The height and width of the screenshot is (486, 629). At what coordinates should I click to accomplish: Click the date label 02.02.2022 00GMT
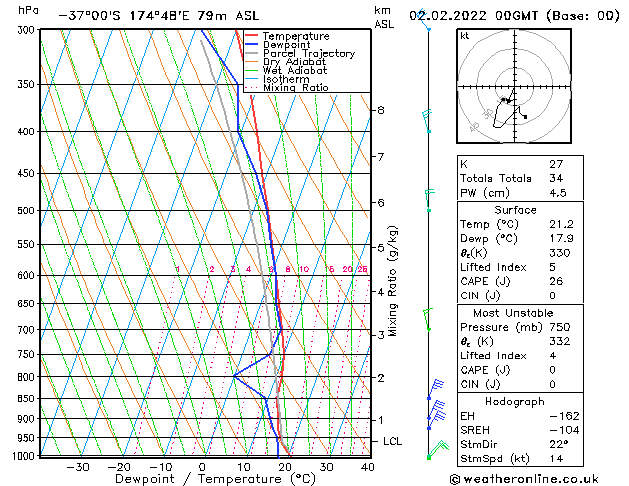pyautogui.click(x=473, y=16)
